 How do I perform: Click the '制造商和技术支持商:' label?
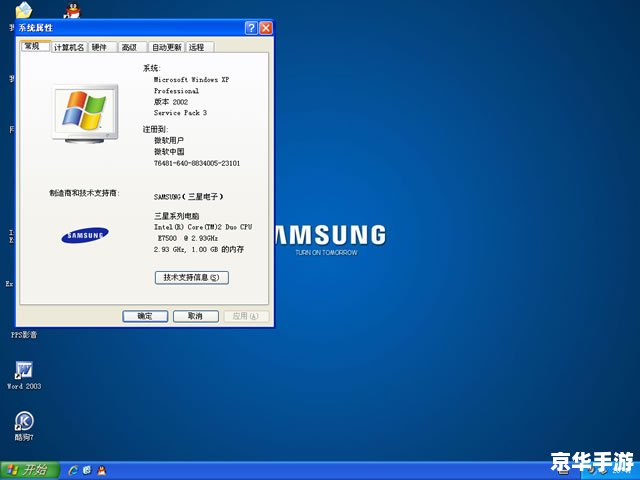(x=84, y=193)
